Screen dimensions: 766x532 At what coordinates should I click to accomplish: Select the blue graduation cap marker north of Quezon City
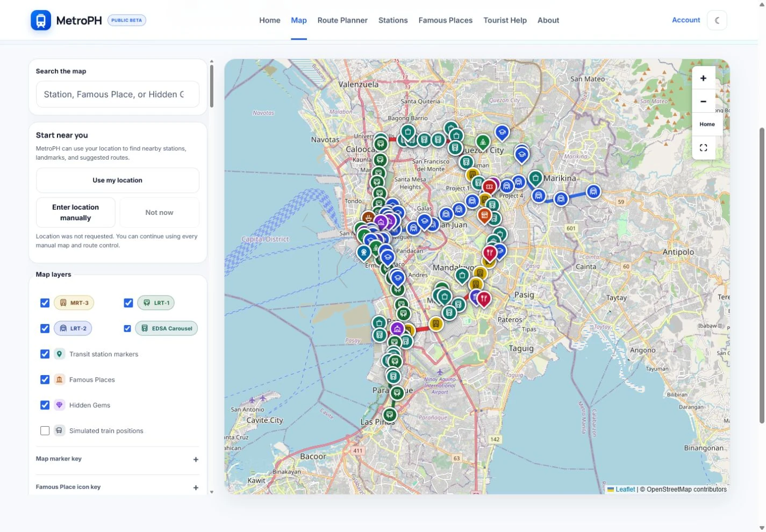(502, 132)
